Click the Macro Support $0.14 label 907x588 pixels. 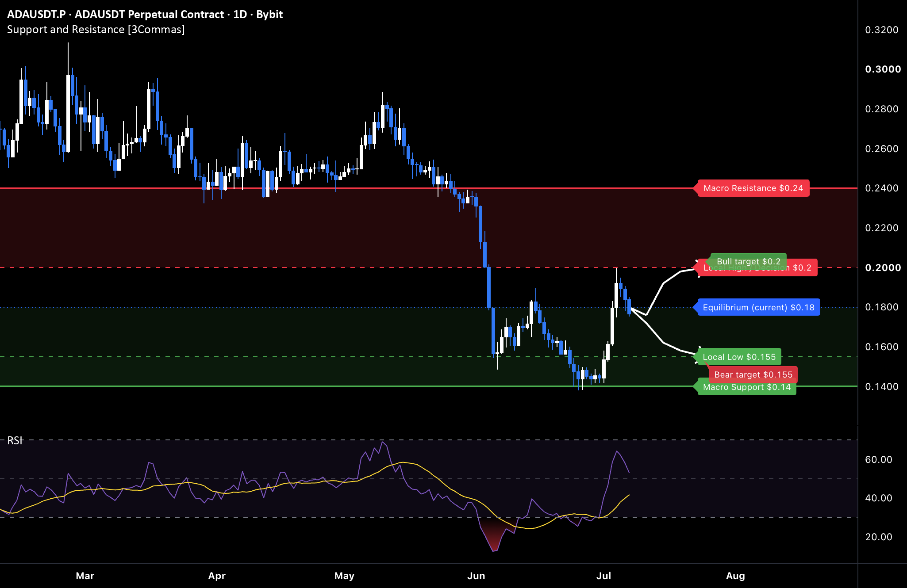pos(746,388)
